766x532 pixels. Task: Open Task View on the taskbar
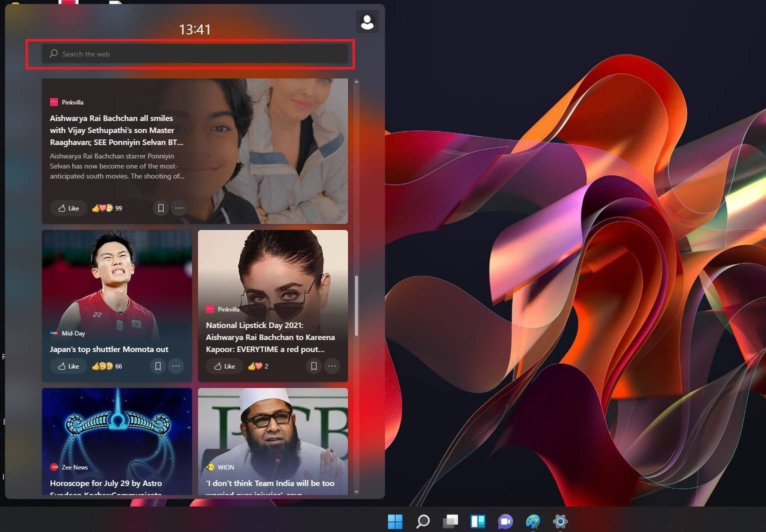[x=450, y=521]
